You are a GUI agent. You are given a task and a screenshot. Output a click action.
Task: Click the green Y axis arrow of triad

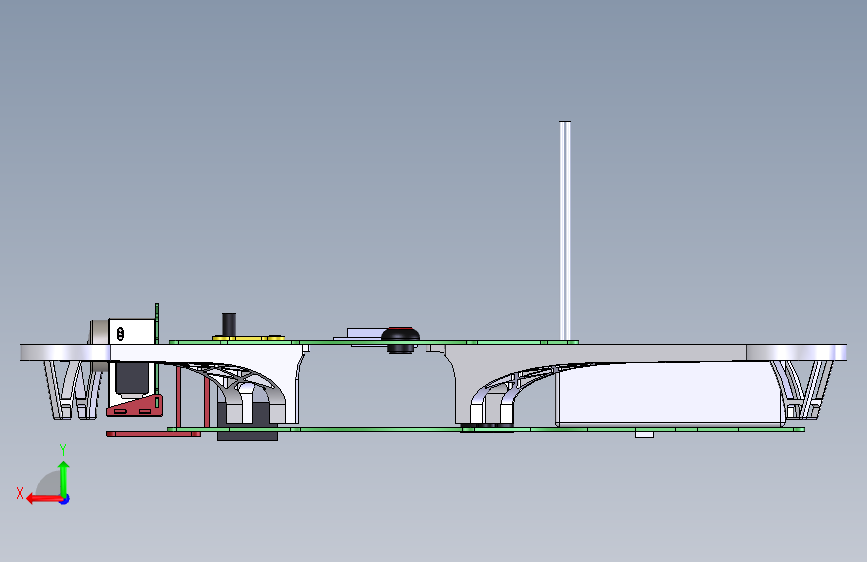pyautogui.click(x=64, y=477)
